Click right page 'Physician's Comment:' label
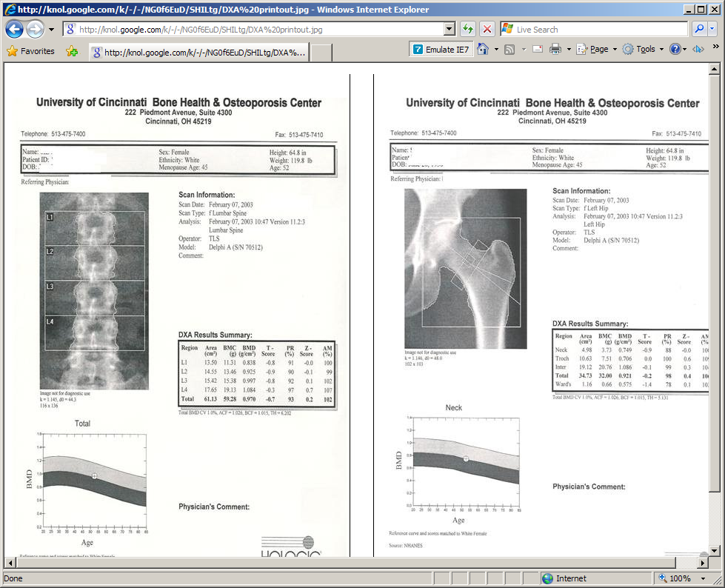Screen dimensions: 725x588 coord(589,487)
